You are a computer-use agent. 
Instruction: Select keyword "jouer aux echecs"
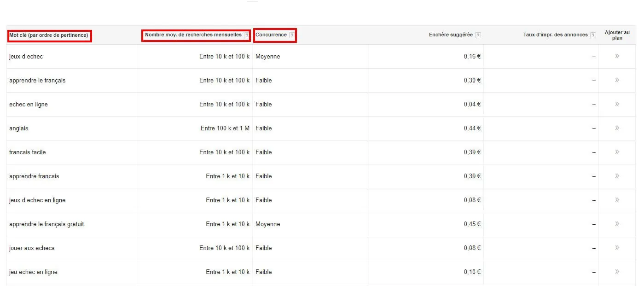pos(32,248)
